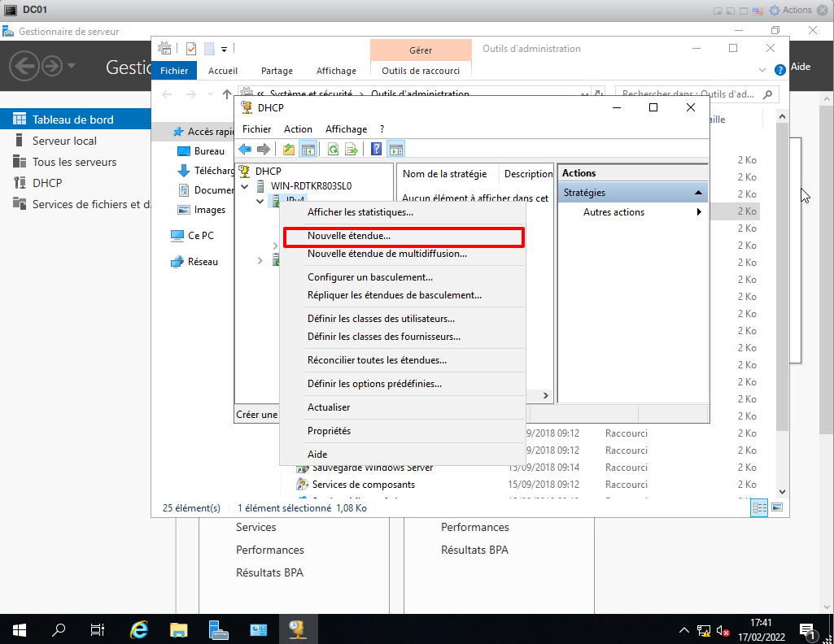Click the DHCP console taskbar icon
This screenshot has height=644, width=834.
click(x=297, y=629)
